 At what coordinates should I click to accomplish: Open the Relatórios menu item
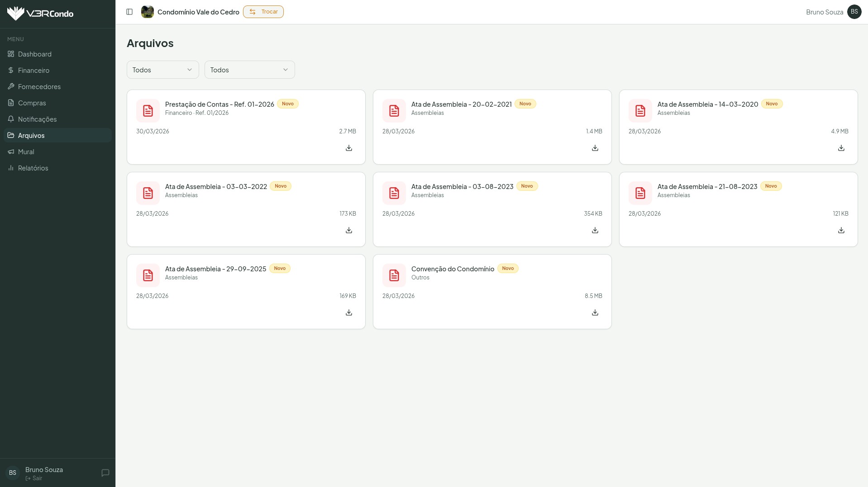coord(33,168)
